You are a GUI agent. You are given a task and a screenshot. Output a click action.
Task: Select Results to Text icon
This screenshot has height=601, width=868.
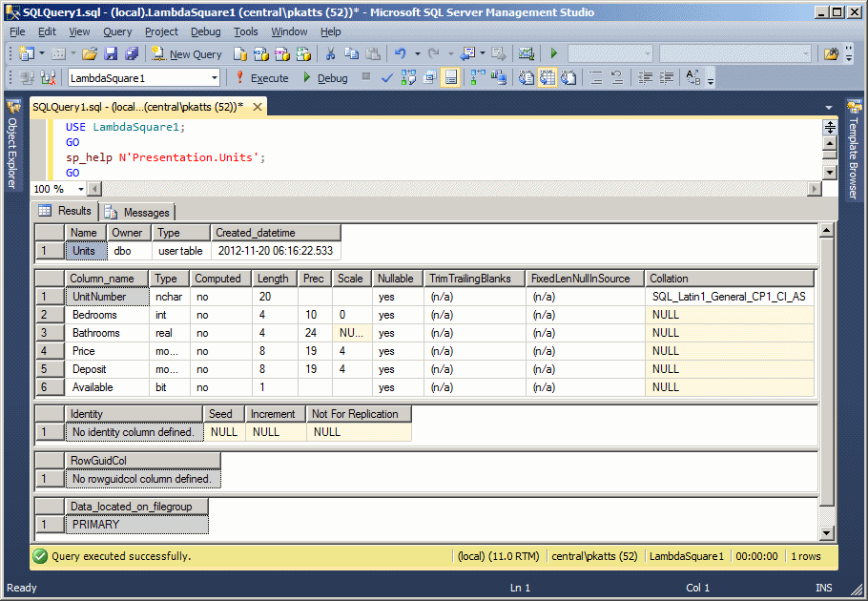click(x=526, y=78)
